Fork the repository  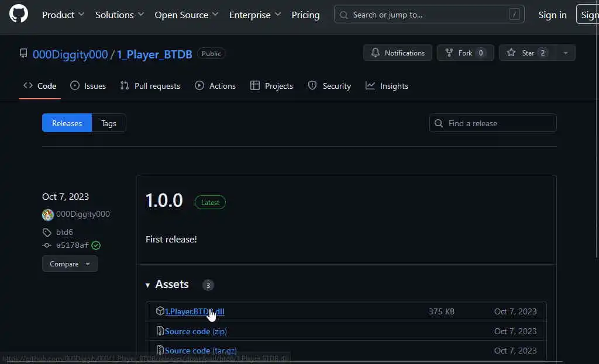coord(465,53)
